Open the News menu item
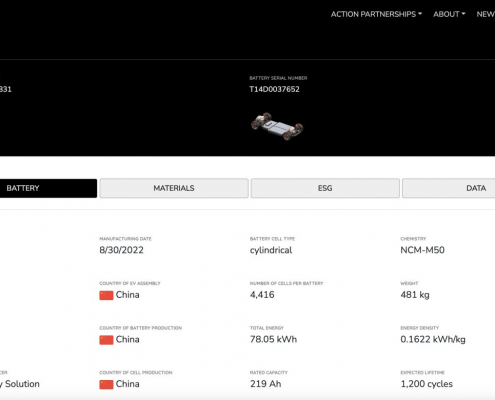 (486, 14)
